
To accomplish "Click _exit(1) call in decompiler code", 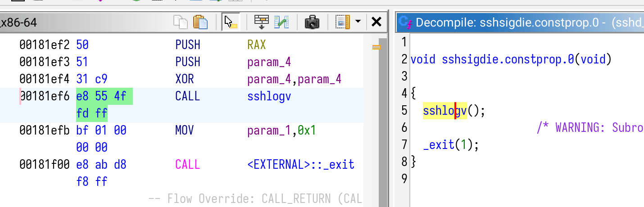I will coord(450,145).
